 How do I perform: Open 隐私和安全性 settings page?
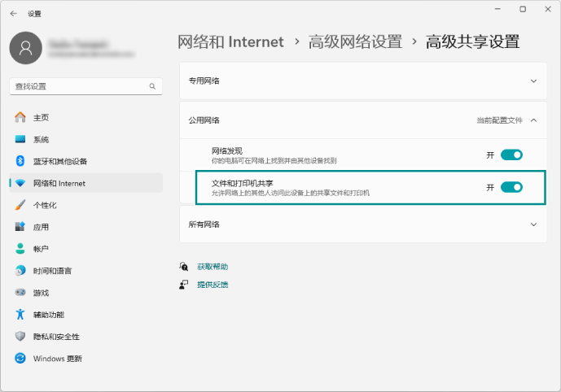click(x=56, y=337)
